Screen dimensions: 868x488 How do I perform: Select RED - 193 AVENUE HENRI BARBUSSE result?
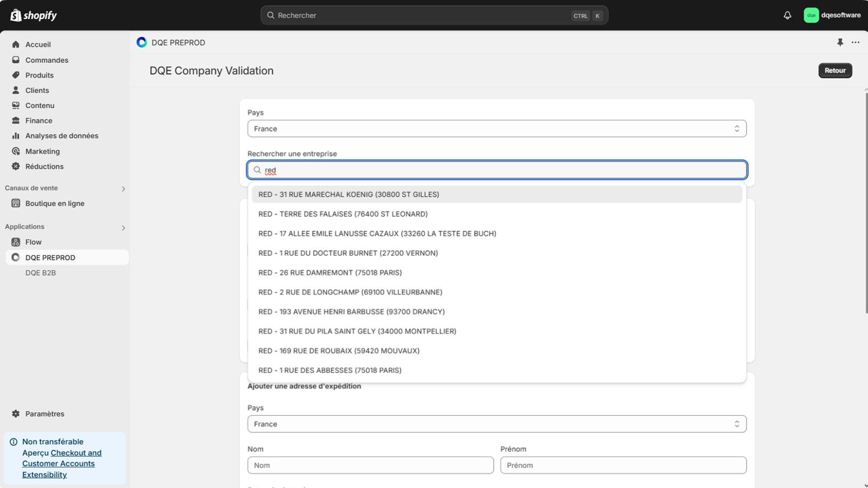click(x=497, y=311)
